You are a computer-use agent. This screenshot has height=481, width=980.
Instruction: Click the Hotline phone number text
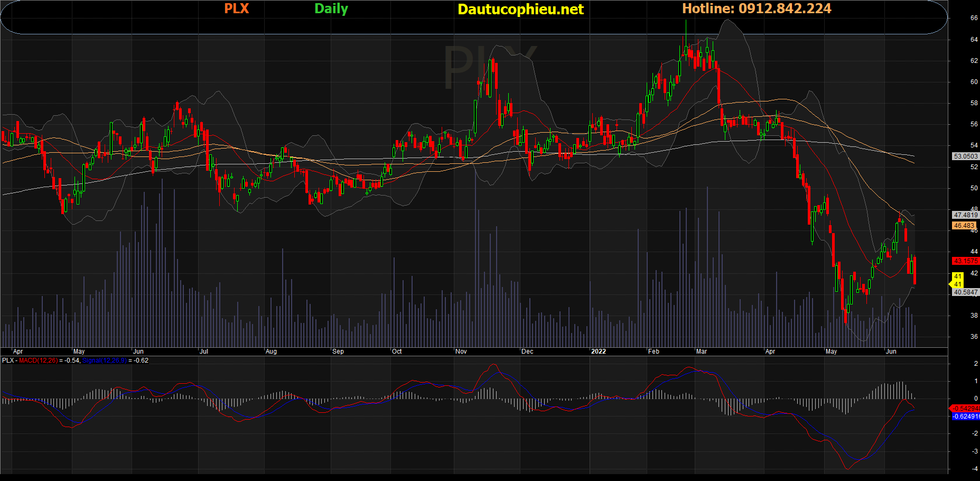click(x=756, y=8)
